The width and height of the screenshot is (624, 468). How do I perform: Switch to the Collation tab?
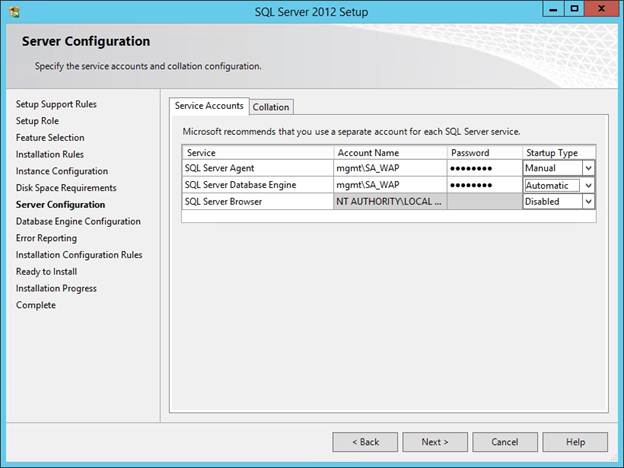[271, 107]
